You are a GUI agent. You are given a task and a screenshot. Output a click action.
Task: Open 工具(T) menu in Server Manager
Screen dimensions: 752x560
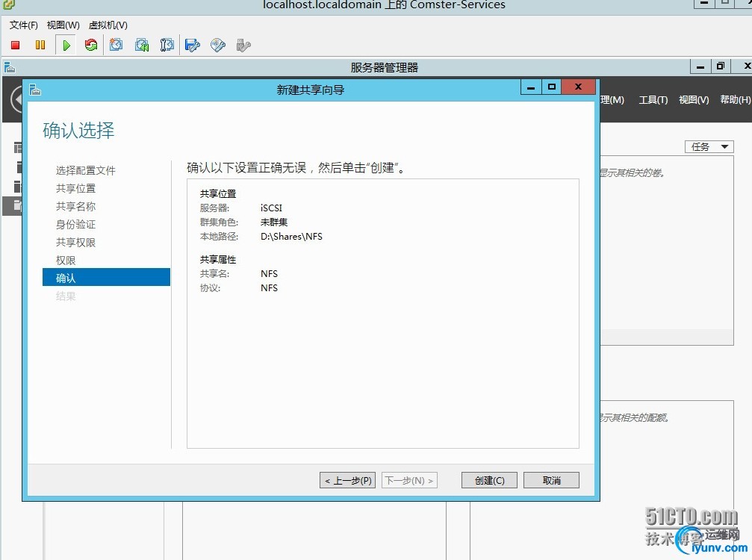tap(653, 100)
